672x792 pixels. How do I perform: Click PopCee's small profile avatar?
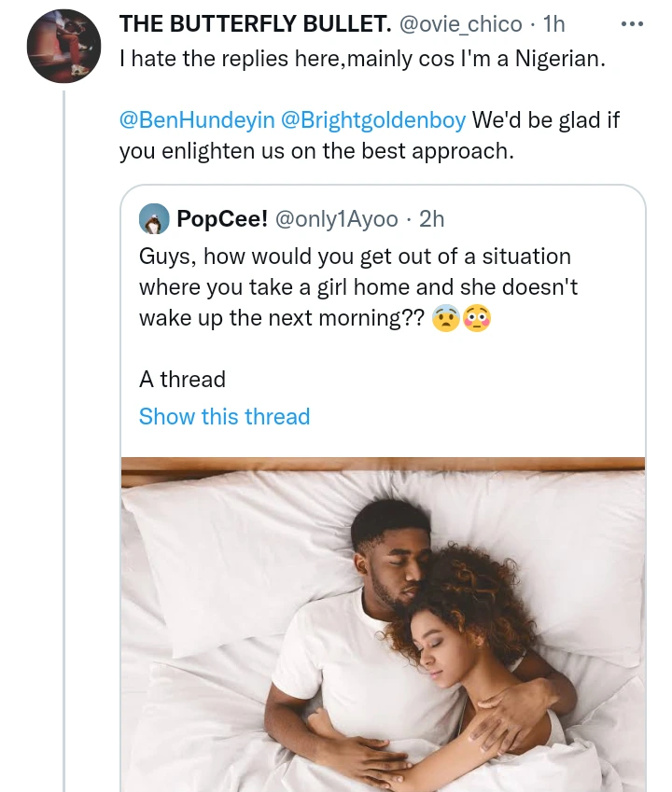[x=153, y=219]
